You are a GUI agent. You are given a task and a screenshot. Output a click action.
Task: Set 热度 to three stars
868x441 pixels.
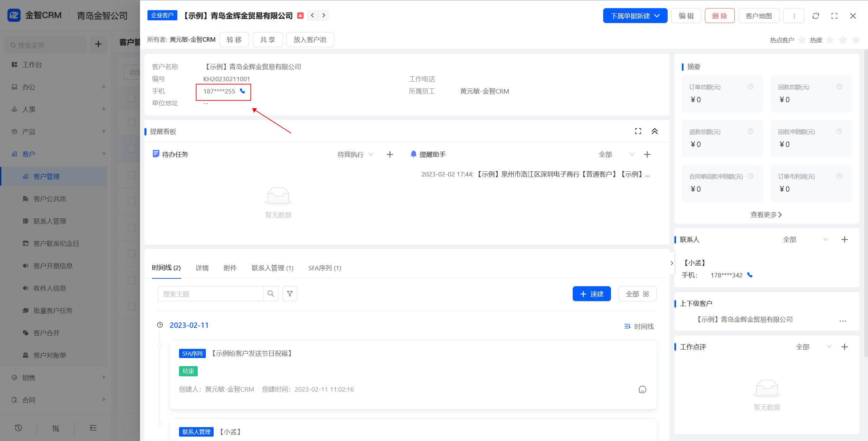856,40
